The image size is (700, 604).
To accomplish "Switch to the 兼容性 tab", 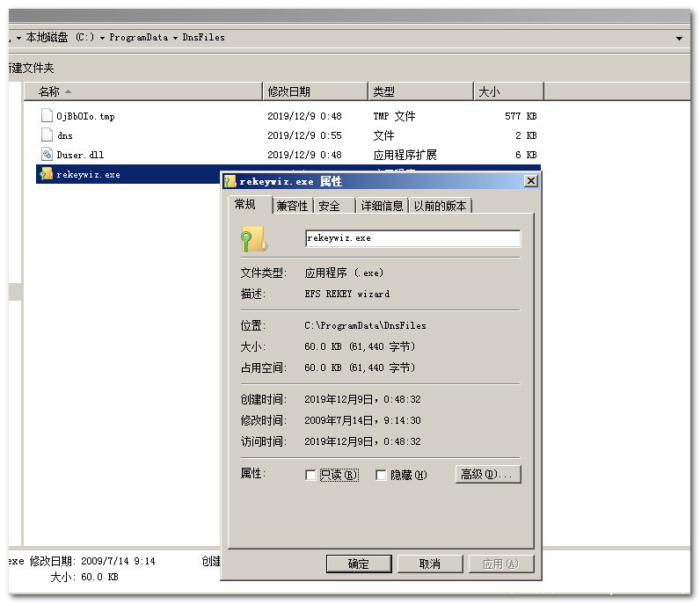I will click(x=293, y=206).
